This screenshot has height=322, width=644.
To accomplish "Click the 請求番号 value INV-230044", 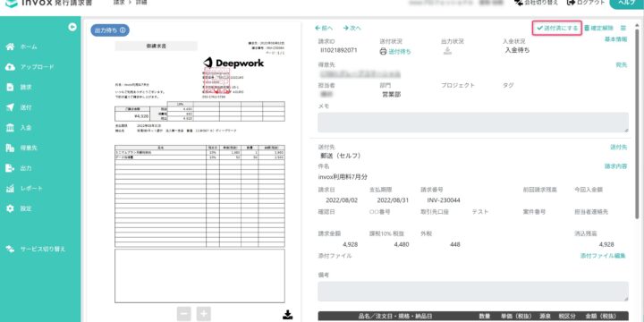I will pos(444,200).
